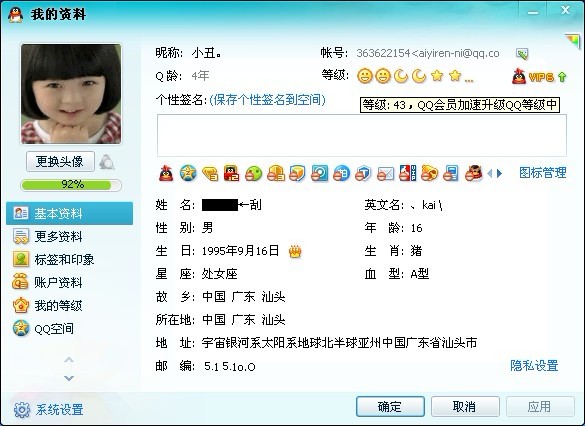Viewport: 585px width, 426px height.
Task: Click inside the personal signature text box
Action: (x=362, y=135)
